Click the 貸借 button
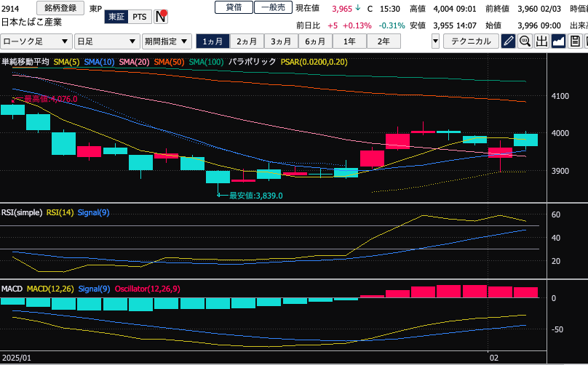The height and width of the screenshot is (365, 588). (234, 7)
